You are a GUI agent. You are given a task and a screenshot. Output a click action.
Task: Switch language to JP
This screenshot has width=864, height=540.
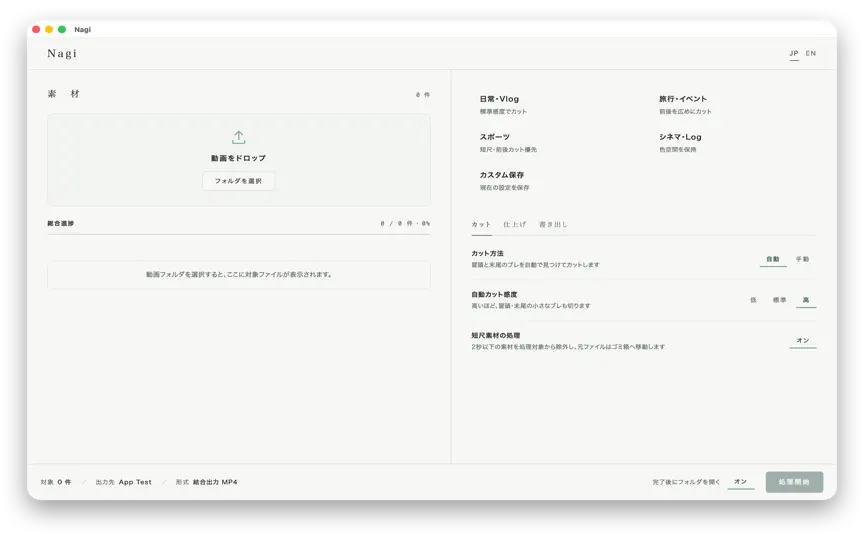point(793,53)
